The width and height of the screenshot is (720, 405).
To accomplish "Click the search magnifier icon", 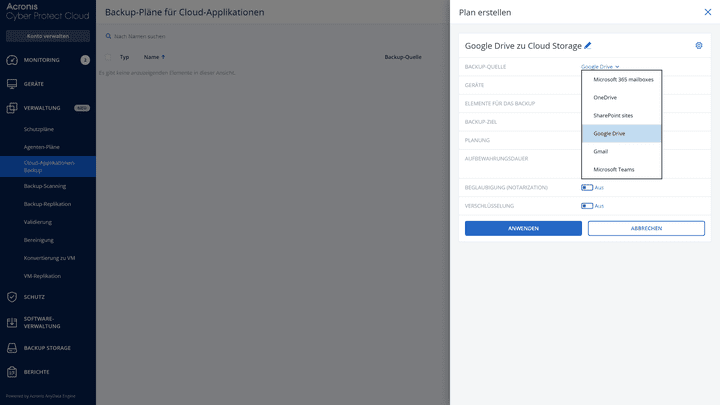I will pos(108,36).
